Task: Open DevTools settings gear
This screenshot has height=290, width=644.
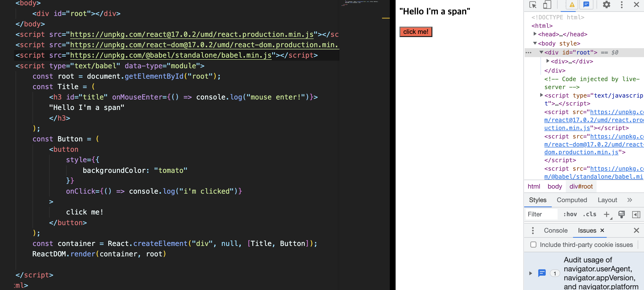Action: pyautogui.click(x=606, y=5)
